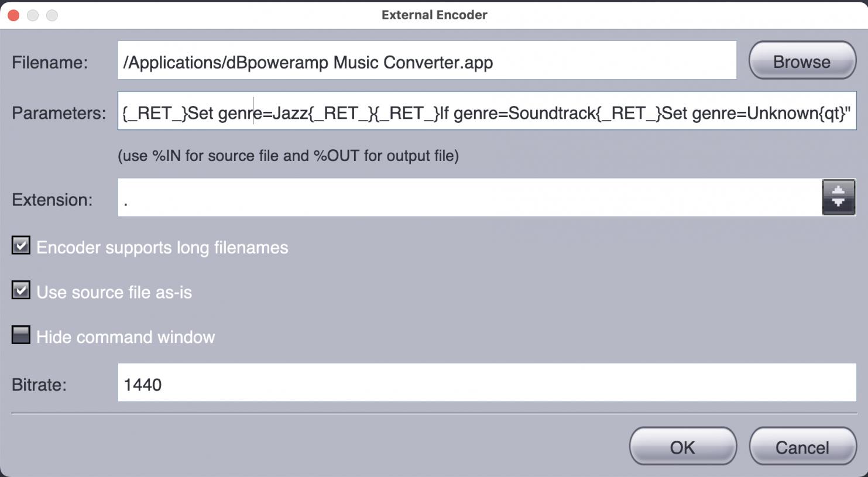Click the Bitrate field showing 1440

(486, 383)
